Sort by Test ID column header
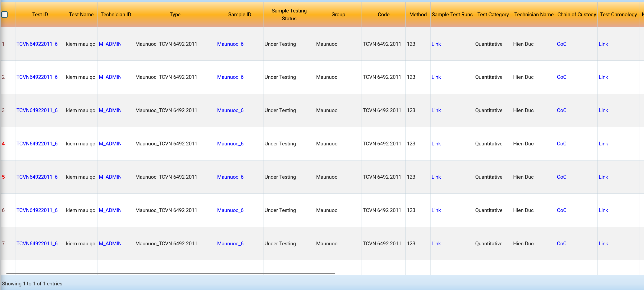The width and height of the screenshot is (644, 290). pyautogui.click(x=40, y=14)
